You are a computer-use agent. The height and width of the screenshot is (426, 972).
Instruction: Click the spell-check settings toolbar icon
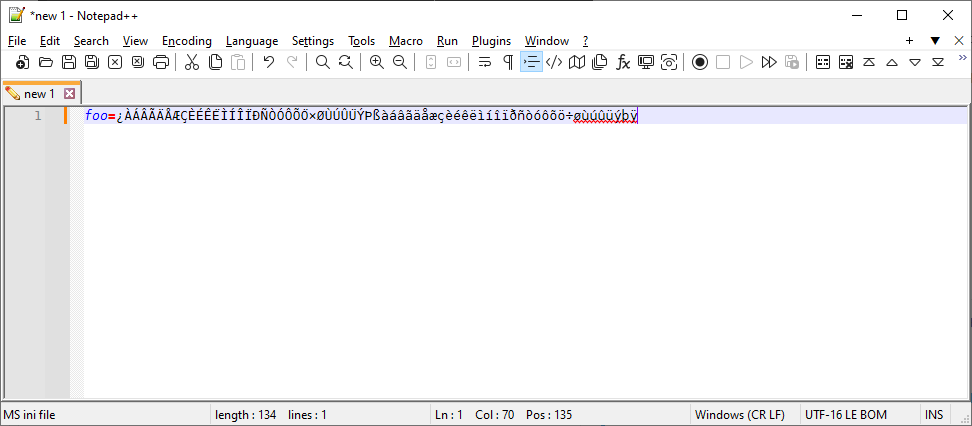[823, 62]
